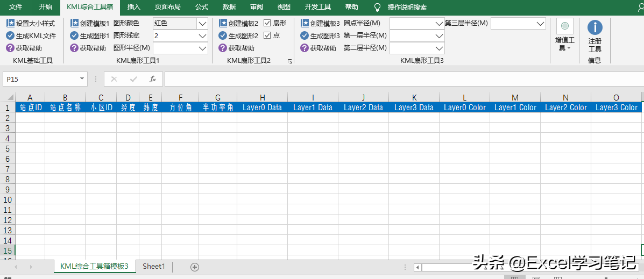
Task: Add a new sheet with plus icon
Action: click(x=195, y=267)
